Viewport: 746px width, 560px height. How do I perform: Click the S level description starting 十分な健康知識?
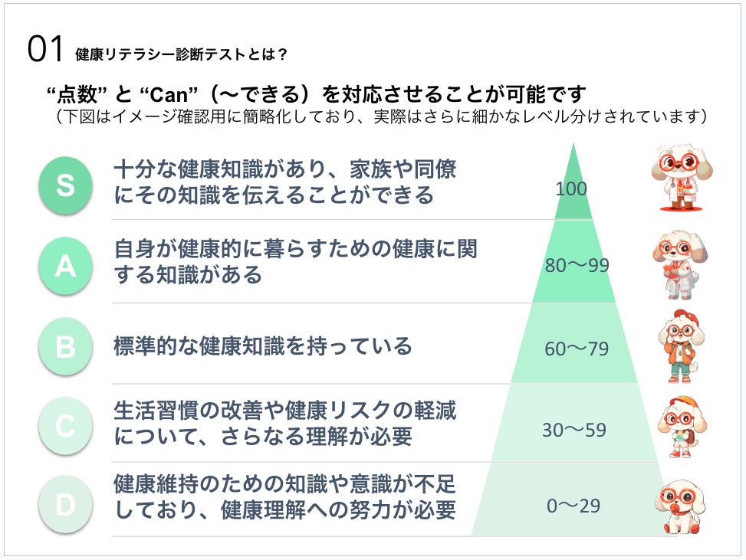(290, 182)
